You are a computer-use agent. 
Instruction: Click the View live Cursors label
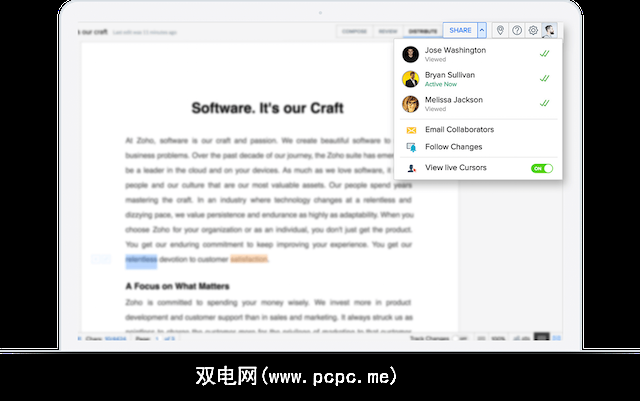pyautogui.click(x=456, y=168)
